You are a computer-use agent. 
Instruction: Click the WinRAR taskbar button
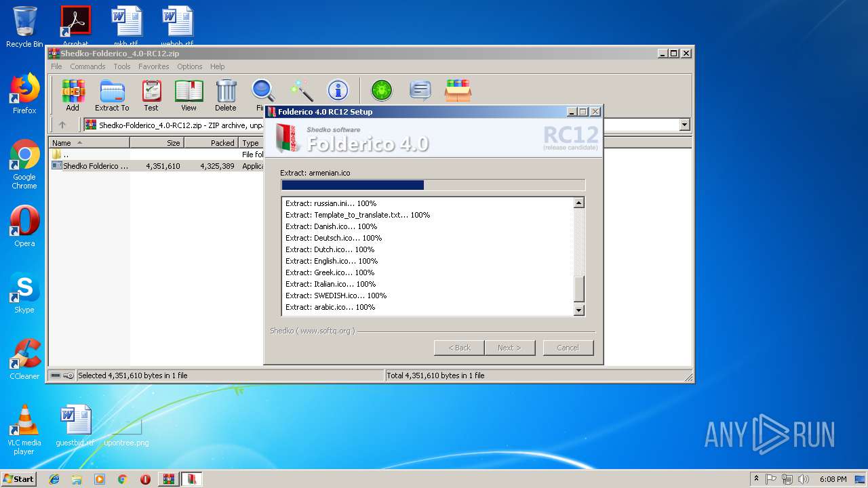tap(168, 479)
